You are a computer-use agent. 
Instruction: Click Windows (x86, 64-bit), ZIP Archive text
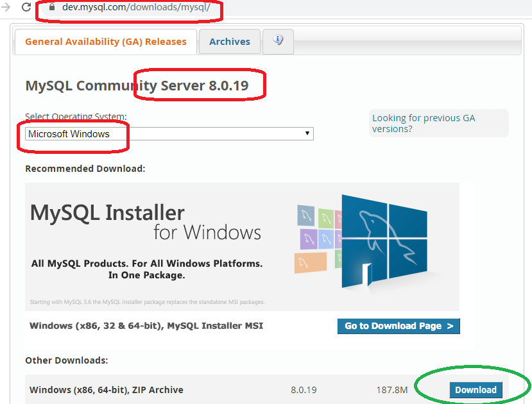106,390
